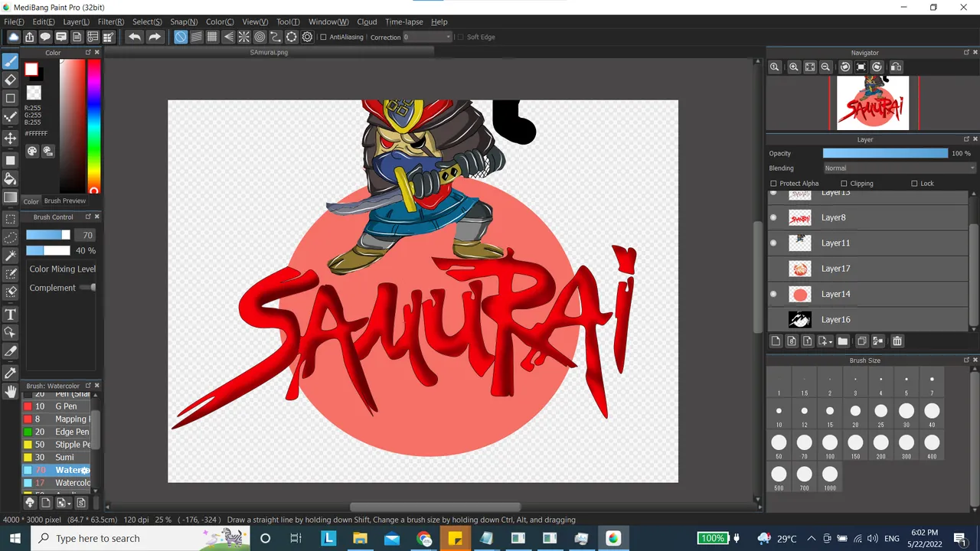Screen dimensions: 980x551
Task: Turn on the grid snap guide
Action: (212, 37)
